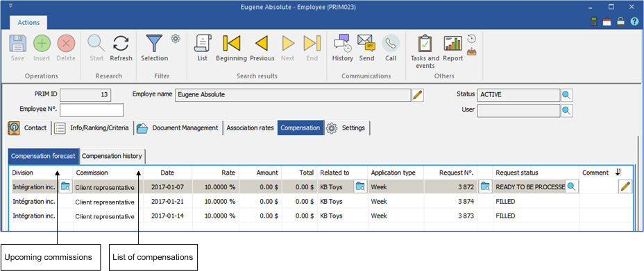Click the Employee N° input field
The height and width of the screenshot is (271, 644).
coord(92,110)
